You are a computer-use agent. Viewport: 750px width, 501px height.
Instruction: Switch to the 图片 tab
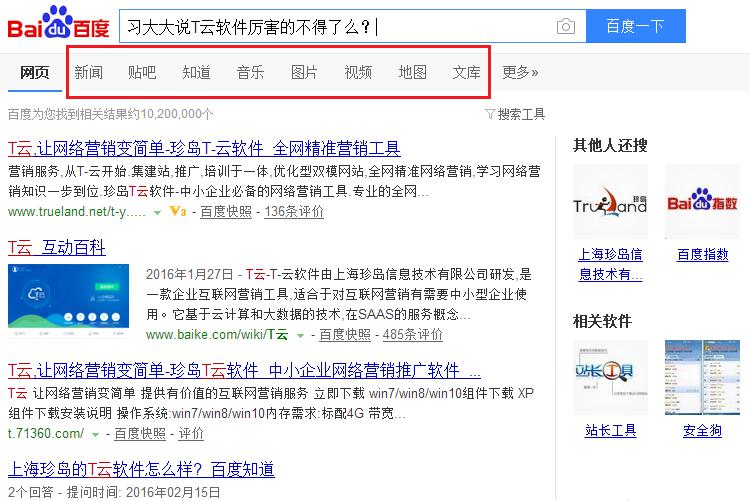pyautogui.click(x=304, y=72)
